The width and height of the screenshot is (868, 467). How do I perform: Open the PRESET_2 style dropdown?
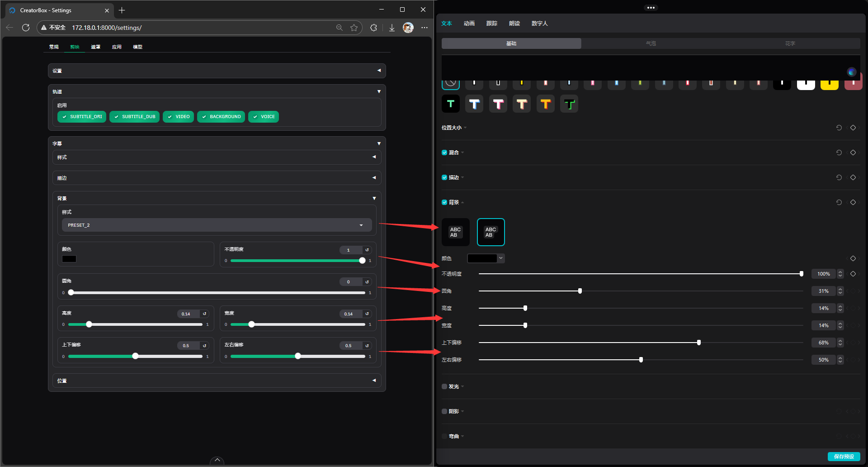point(217,225)
